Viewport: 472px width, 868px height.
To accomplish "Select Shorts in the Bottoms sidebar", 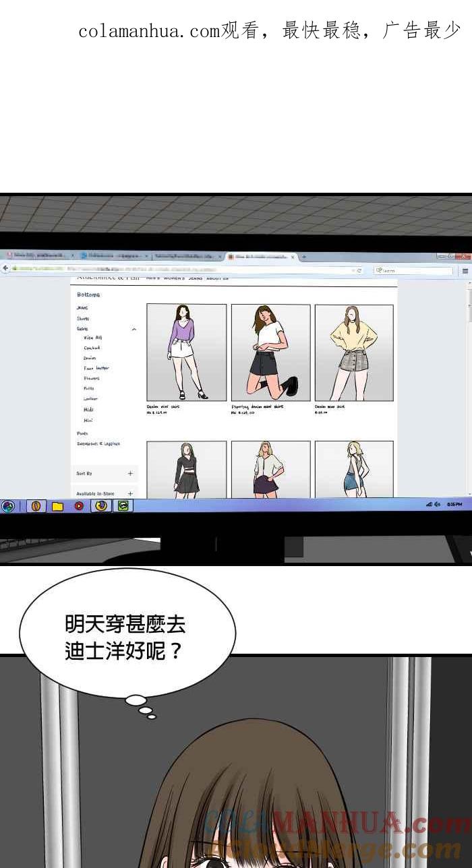I will click(x=83, y=318).
